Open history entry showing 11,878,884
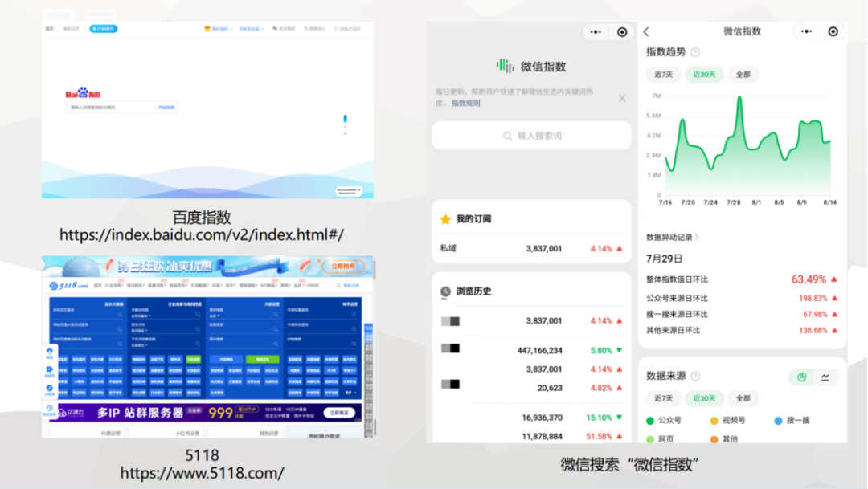 531,437
